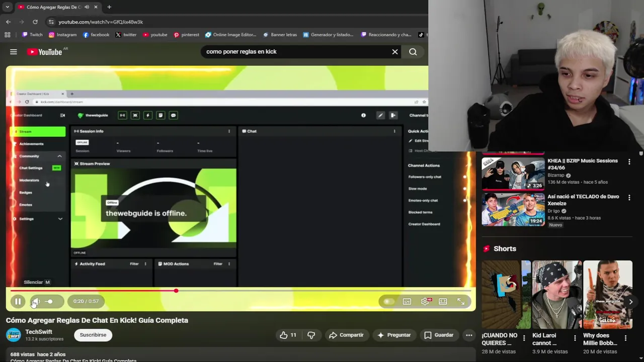Open the bookmarks apps grid icon

click(x=7, y=35)
